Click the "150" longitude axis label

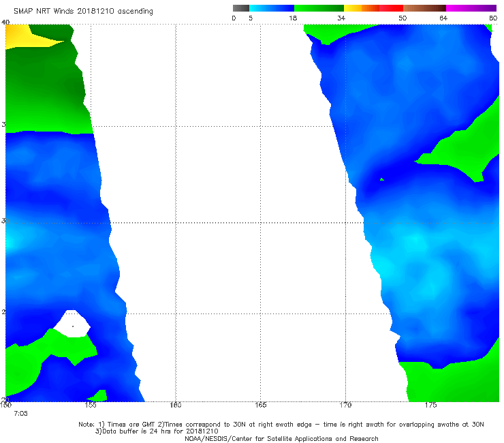[x=5, y=405]
